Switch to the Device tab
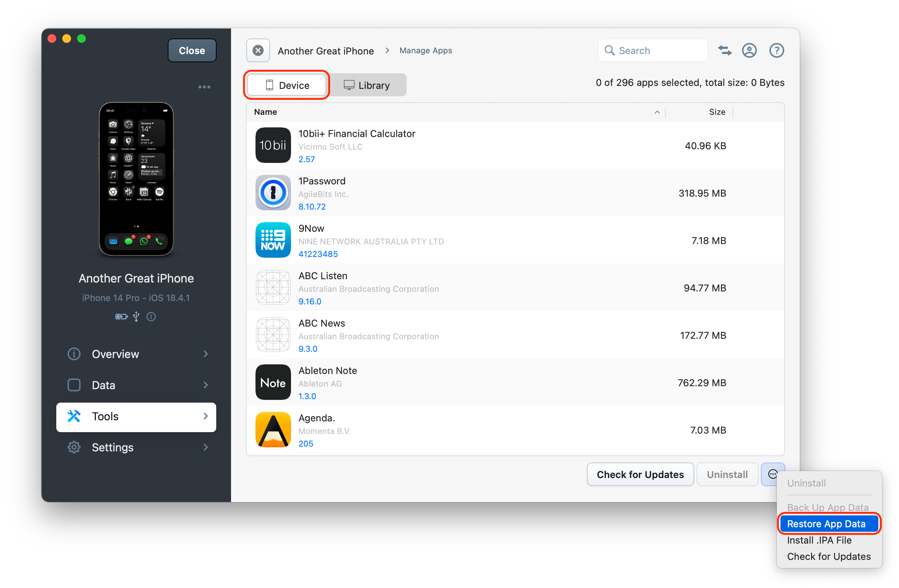This screenshot has height=588, width=899. click(287, 85)
